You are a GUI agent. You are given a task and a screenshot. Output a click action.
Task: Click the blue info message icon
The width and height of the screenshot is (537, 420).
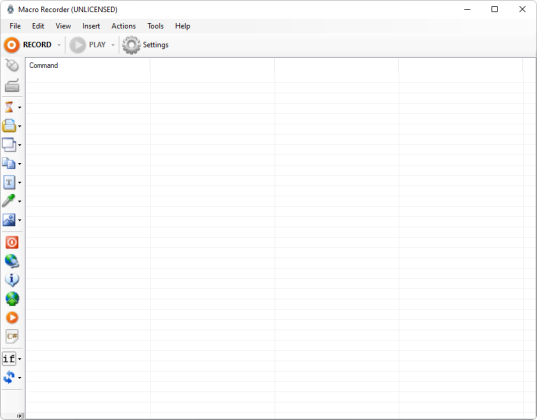[12, 280]
